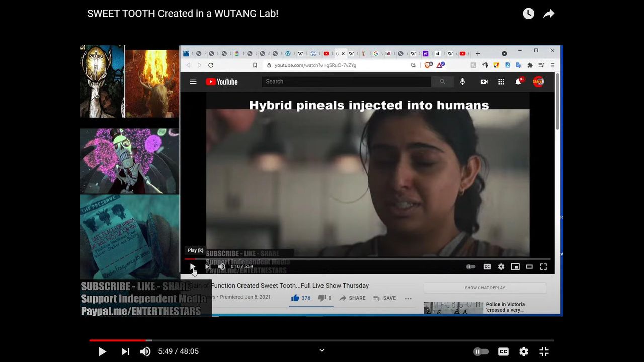Click the Watch later clock icon
644x362 pixels.
(x=528, y=14)
